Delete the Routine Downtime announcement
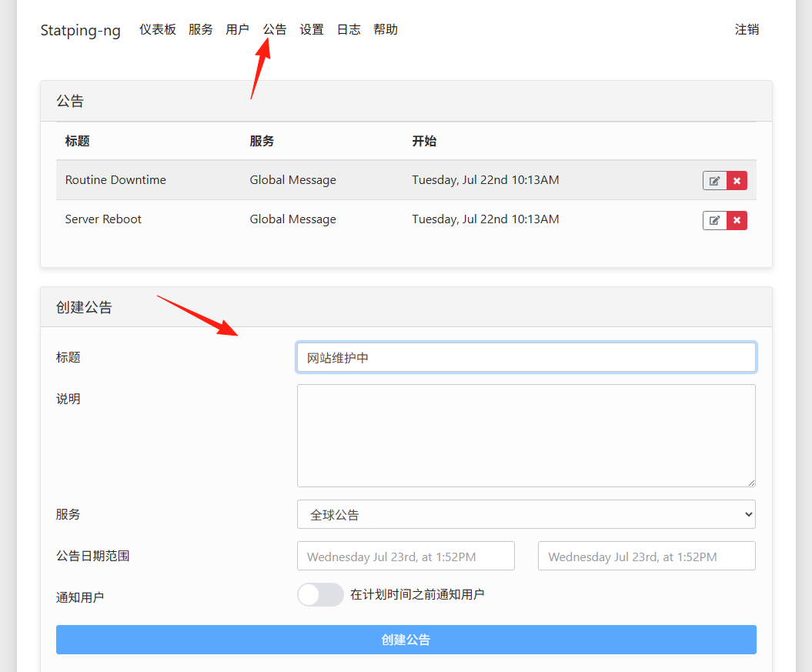The image size is (812, 672). [737, 181]
